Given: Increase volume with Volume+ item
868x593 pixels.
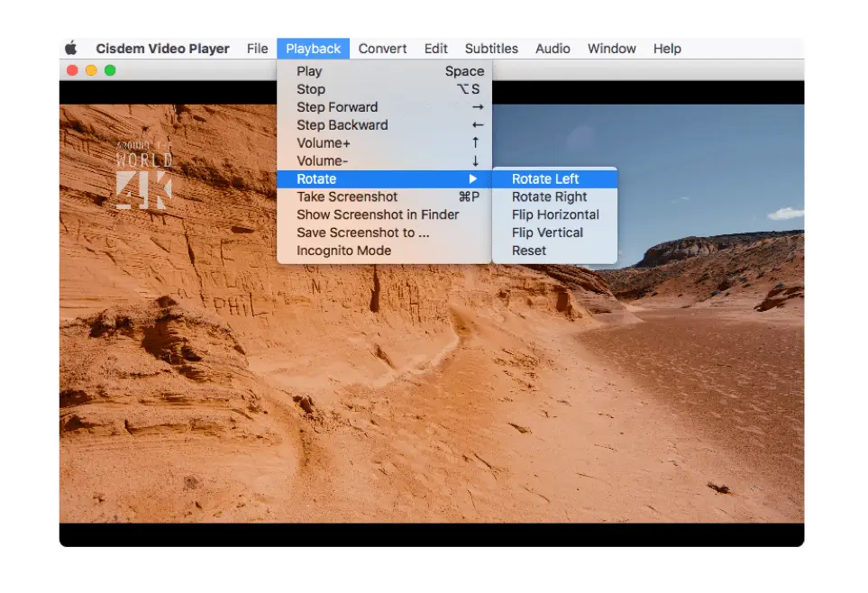Looking at the screenshot, I should point(384,143).
